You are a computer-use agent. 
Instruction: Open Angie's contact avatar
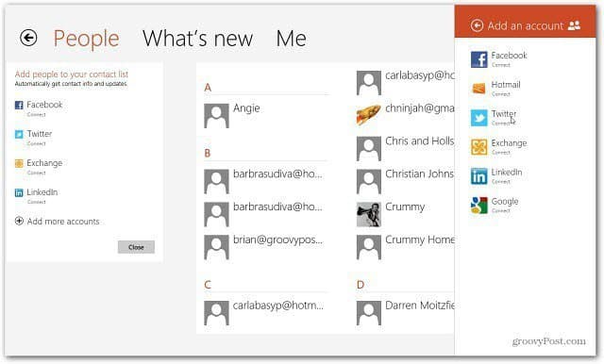(216, 115)
